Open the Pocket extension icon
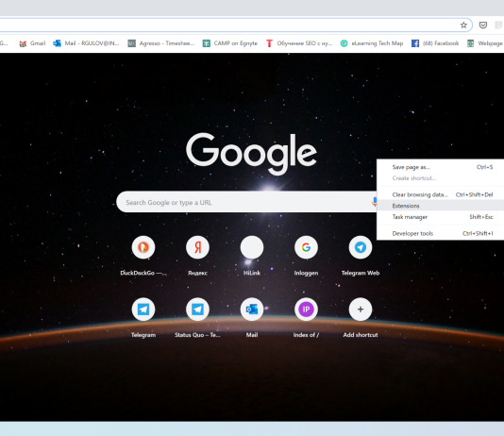The height and width of the screenshot is (436, 504). [x=483, y=25]
